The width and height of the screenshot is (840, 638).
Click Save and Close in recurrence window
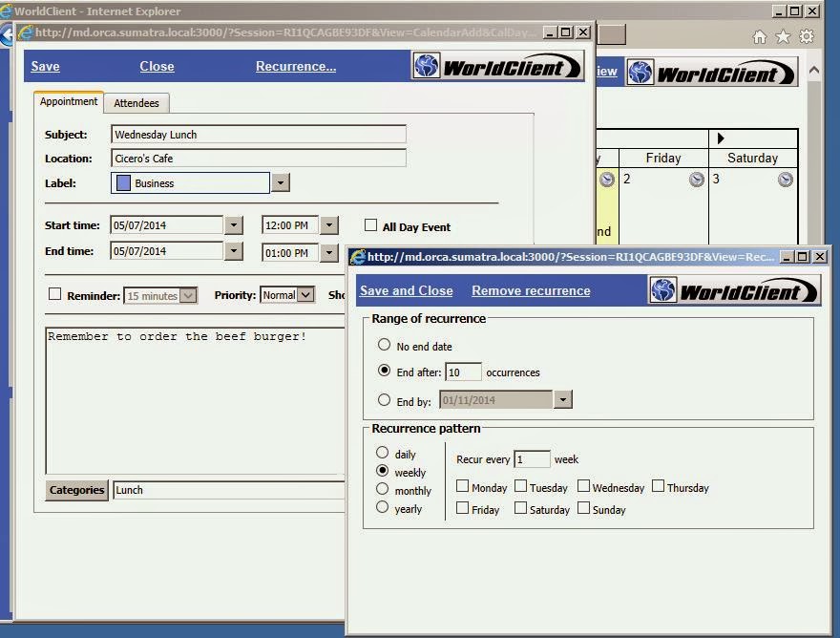406,290
